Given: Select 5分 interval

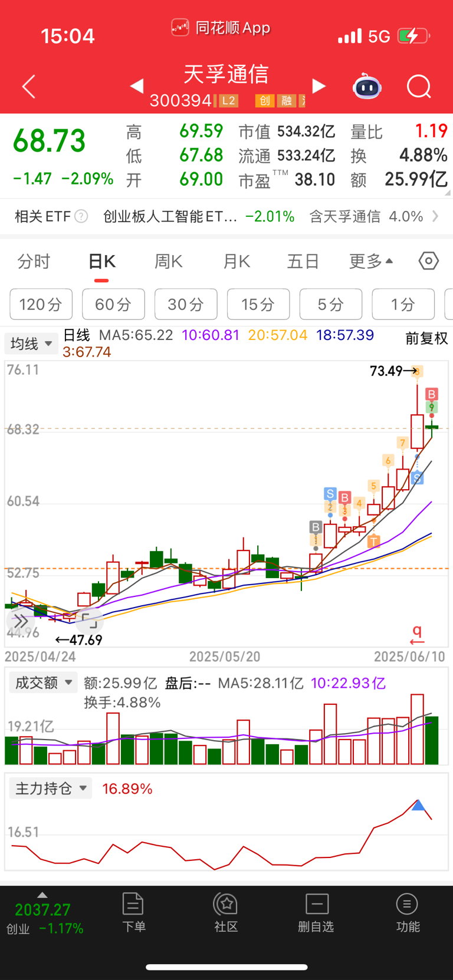Looking at the screenshot, I should pyautogui.click(x=331, y=304).
